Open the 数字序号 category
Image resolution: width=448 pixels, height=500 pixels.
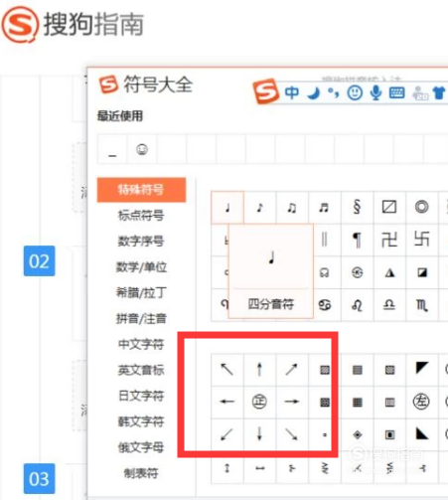click(141, 241)
